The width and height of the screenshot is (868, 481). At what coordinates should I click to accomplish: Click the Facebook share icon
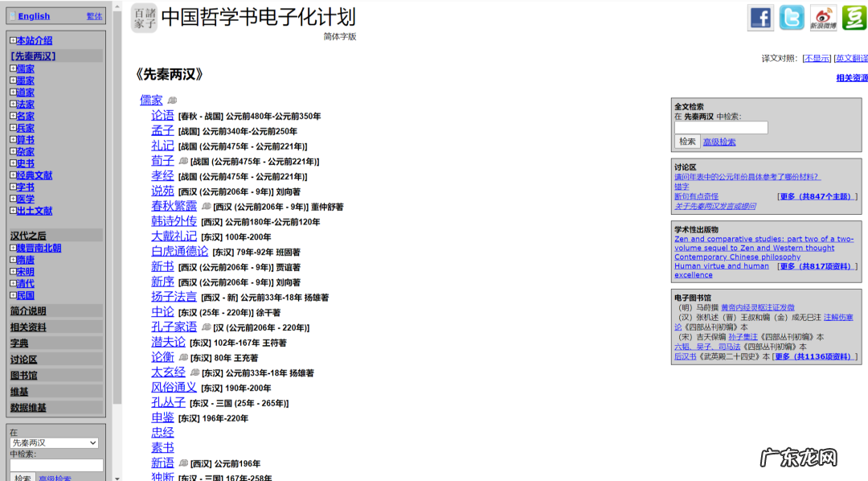click(759, 18)
